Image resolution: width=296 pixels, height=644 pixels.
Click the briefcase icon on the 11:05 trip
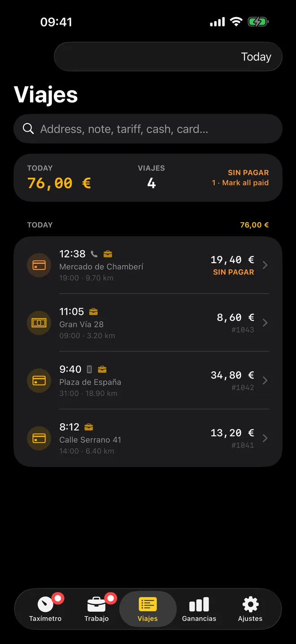93,311
